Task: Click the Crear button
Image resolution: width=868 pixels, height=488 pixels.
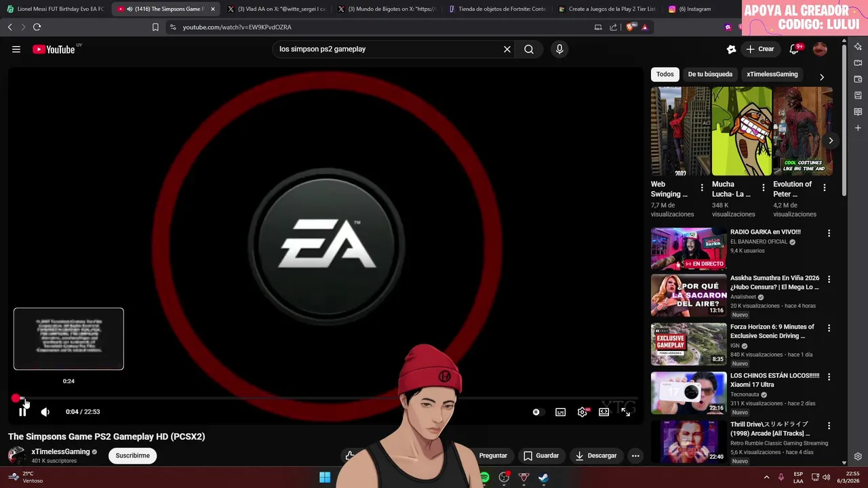Action: 759,49
